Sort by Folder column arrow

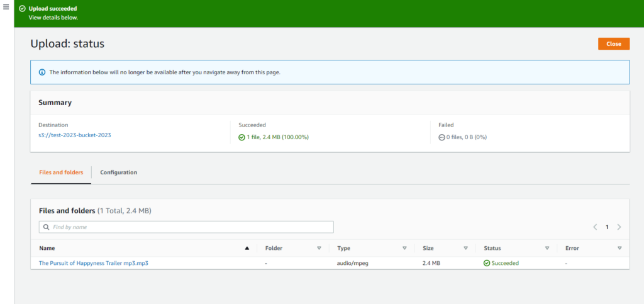[319, 248]
